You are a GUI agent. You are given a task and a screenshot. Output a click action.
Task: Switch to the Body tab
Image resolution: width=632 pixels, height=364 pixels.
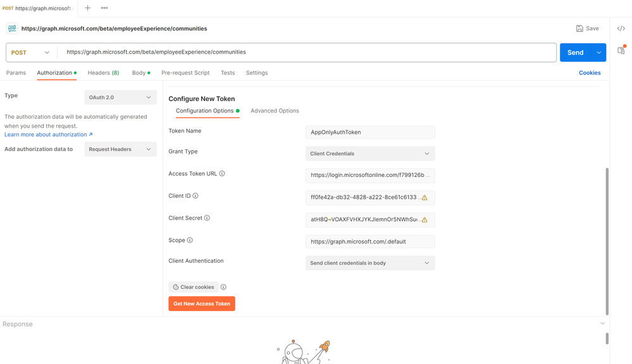(141, 73)
